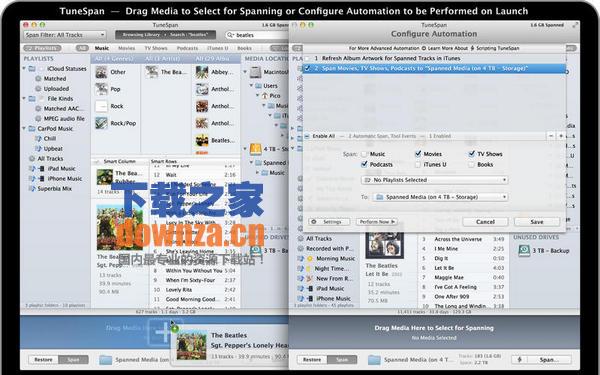Open the No Playlists Selected dropdown
Viewport: 600px width, 375px height.
click(x=434, y=180)
